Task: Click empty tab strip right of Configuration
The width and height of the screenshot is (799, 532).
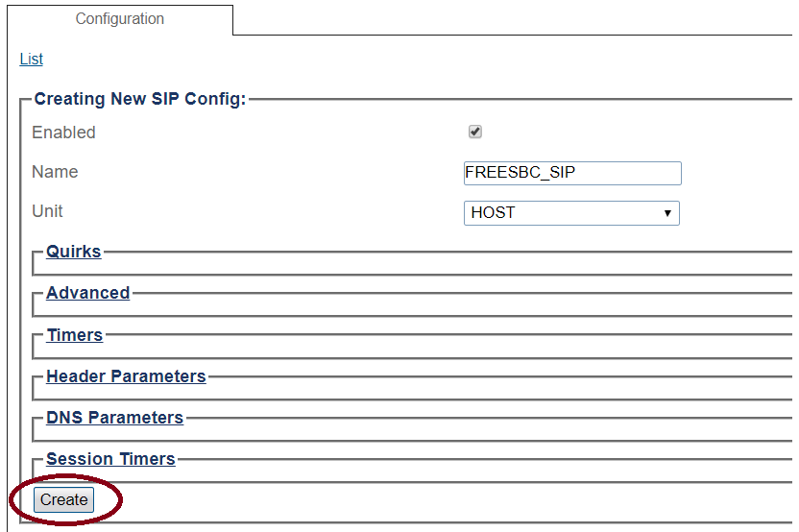Action: (509, 19)
